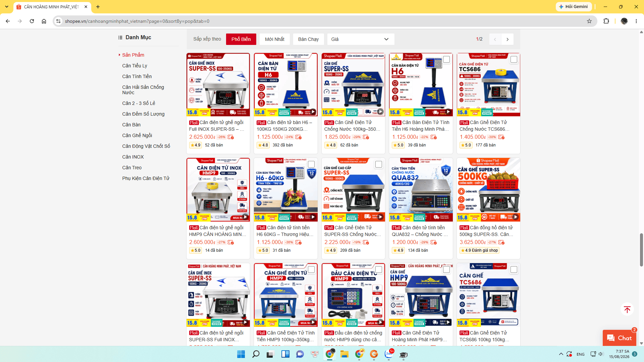The image size is (644, 362).
Task: Select Sản Phẩm category
Action: 133,55
